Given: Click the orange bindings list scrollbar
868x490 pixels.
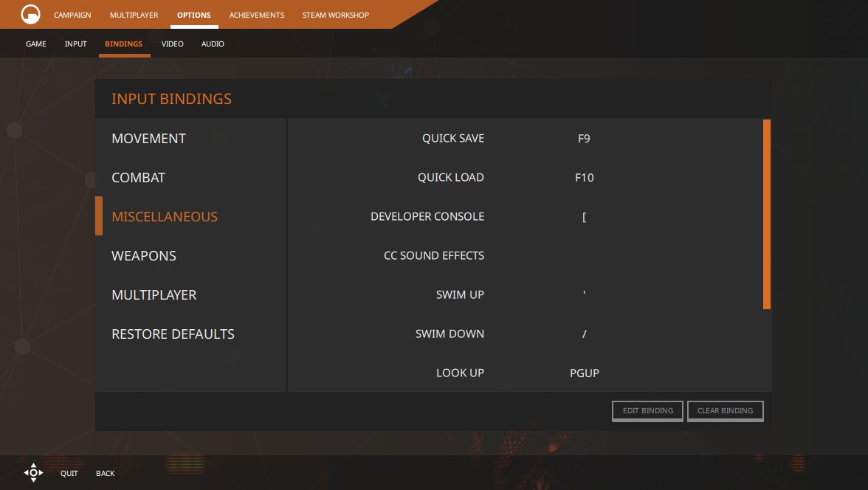Looking at the screenshot, I should [767, 214].
